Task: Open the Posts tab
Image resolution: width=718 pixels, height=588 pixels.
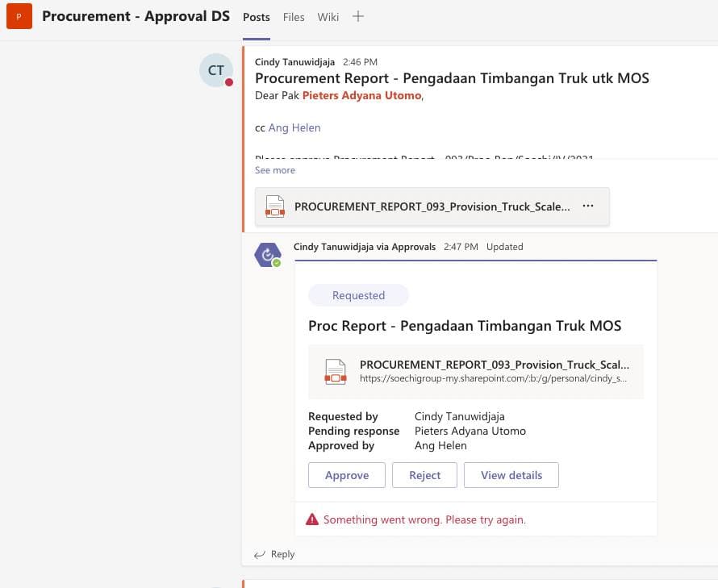Action: click(257, 18)
